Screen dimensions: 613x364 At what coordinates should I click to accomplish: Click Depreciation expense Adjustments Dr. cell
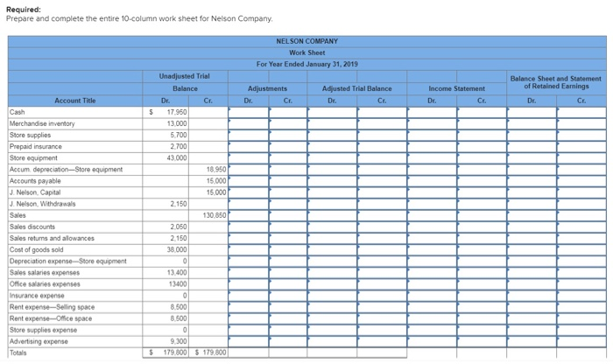[x=248, y=262]
